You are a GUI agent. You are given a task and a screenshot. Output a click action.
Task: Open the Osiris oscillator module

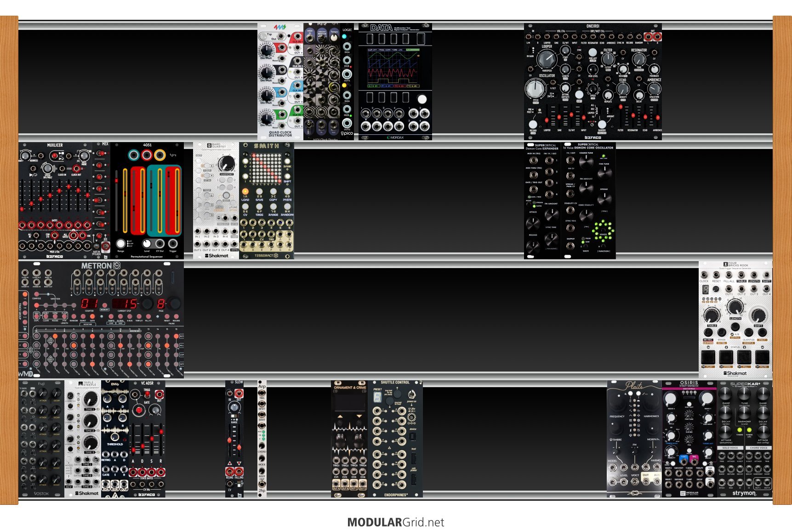tap(689, 439)
